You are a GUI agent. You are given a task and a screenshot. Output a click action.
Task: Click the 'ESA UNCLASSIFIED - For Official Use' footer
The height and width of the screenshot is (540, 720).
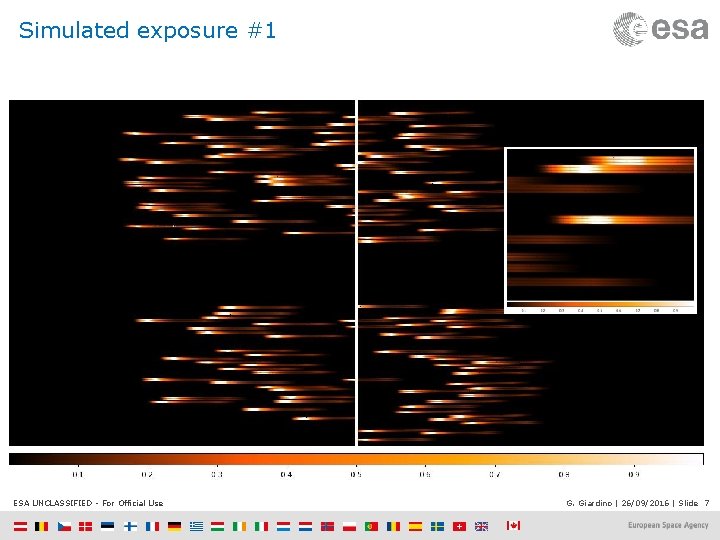88,503
